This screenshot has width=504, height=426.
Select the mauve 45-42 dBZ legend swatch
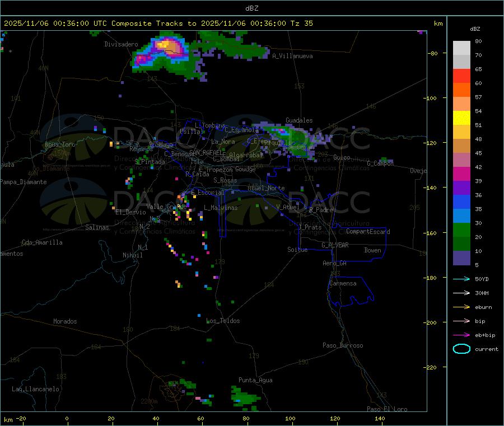pyautogui.click(x=461, y=160)
